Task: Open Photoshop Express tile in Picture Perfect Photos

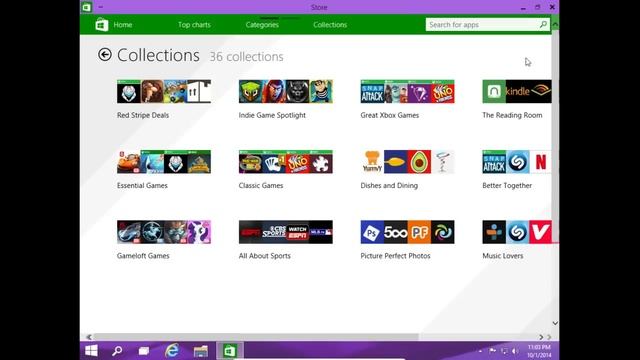Action: coord(372,232)
